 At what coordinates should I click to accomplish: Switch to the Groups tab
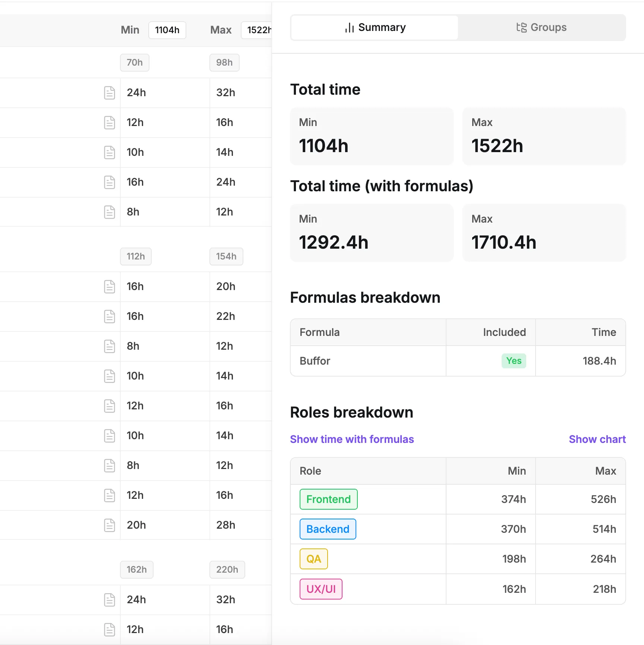coord(541,27)
